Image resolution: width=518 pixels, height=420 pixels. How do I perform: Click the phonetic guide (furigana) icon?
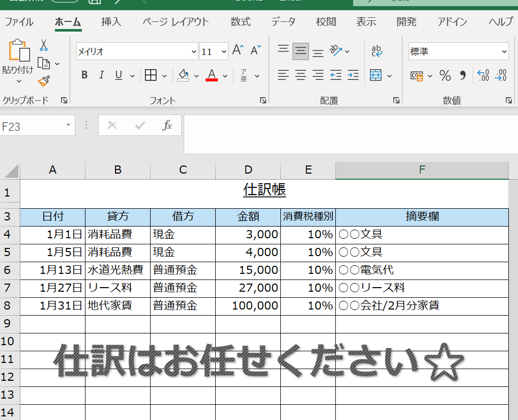(x=244, y=75)
